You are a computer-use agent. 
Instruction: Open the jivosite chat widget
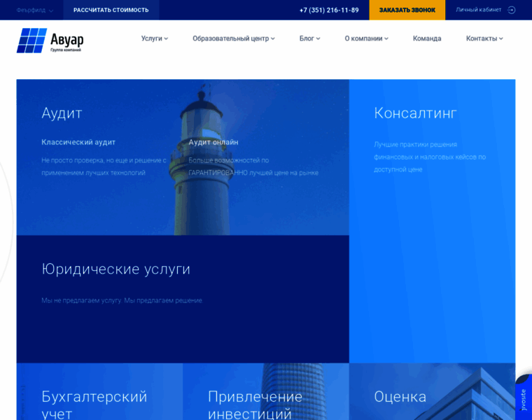click(x=524, y=398)
